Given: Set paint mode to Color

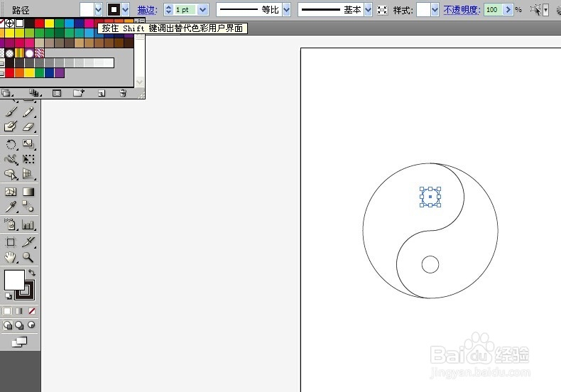Looking at the screenshot, I should (7, 311).
